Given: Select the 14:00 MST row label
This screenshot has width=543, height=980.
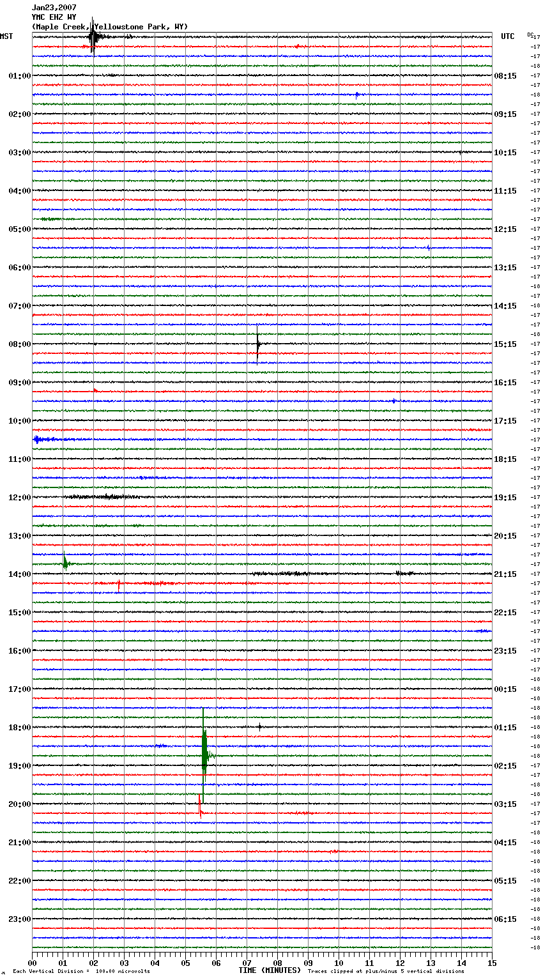Looking at the screenshot, I should pos(19,574).
